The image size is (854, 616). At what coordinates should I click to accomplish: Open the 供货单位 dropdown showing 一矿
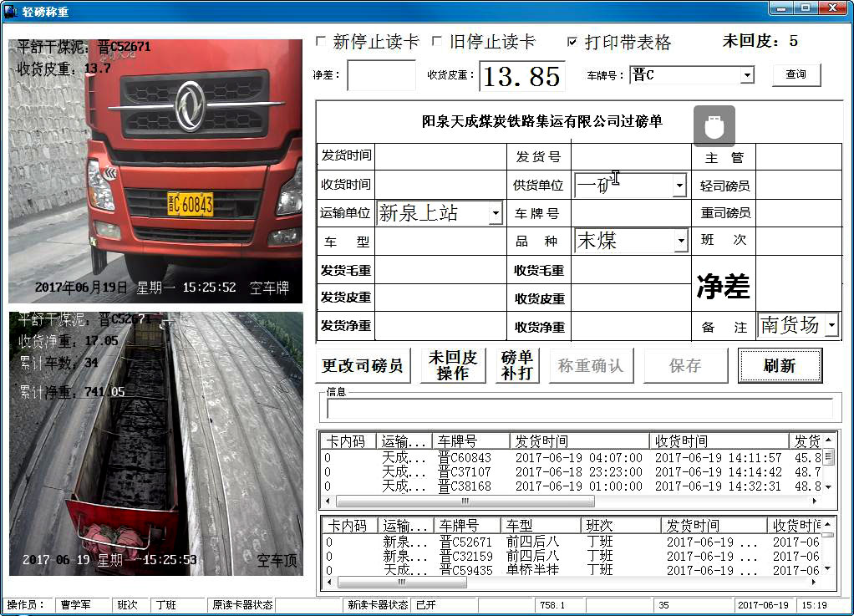tap(679, 186)
